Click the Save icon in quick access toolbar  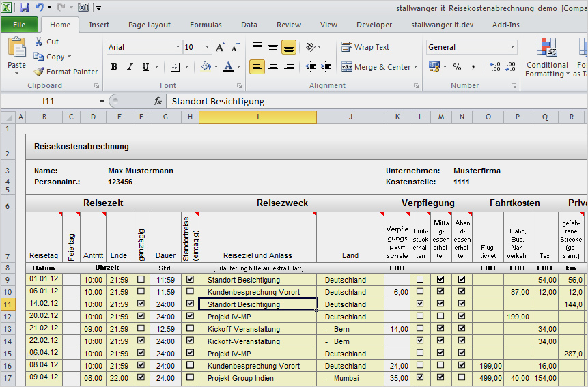25,8
